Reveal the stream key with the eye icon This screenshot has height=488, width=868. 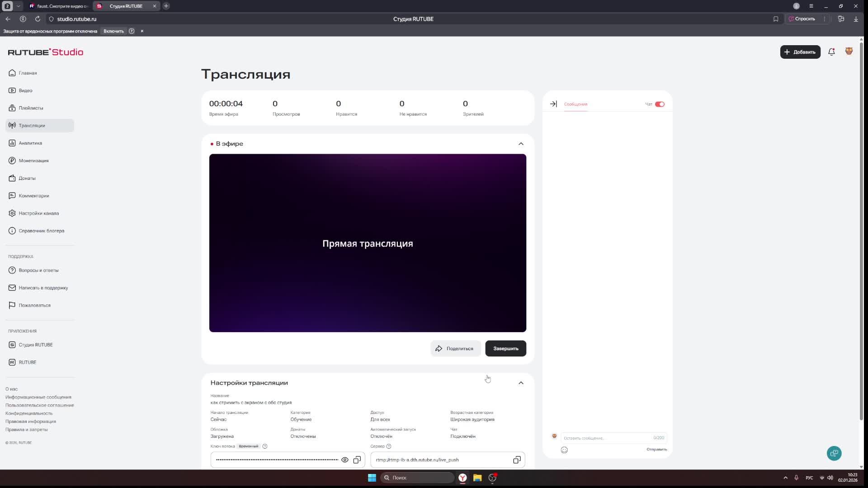click(x=345, y=460)
